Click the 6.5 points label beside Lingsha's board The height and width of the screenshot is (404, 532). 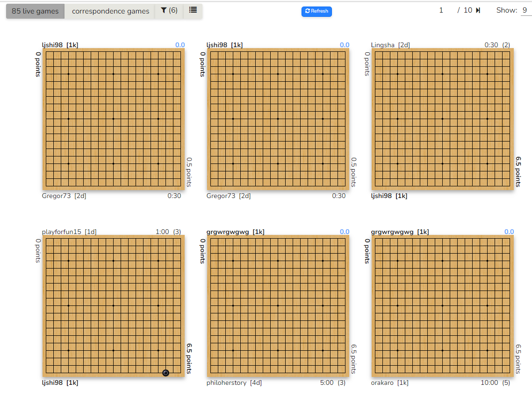[x=518, y=172]
